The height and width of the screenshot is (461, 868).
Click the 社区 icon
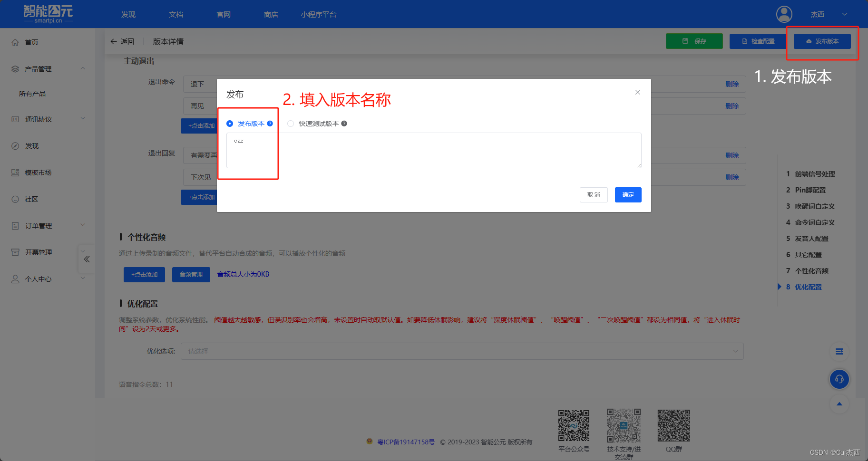[x=15, y=199]
